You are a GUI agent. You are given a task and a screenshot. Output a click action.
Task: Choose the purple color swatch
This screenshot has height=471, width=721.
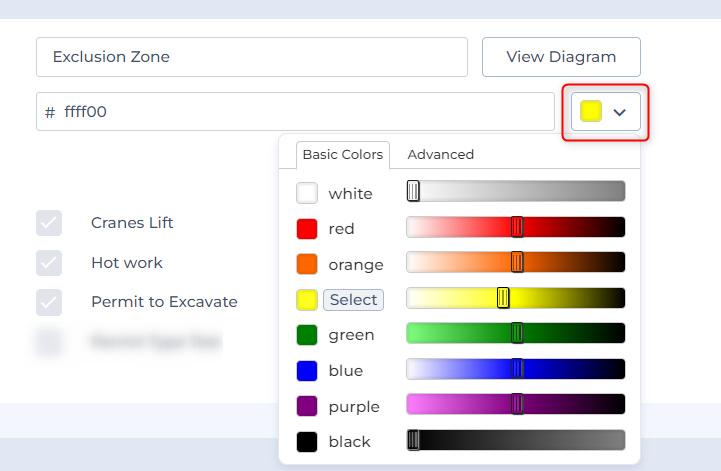307,406
